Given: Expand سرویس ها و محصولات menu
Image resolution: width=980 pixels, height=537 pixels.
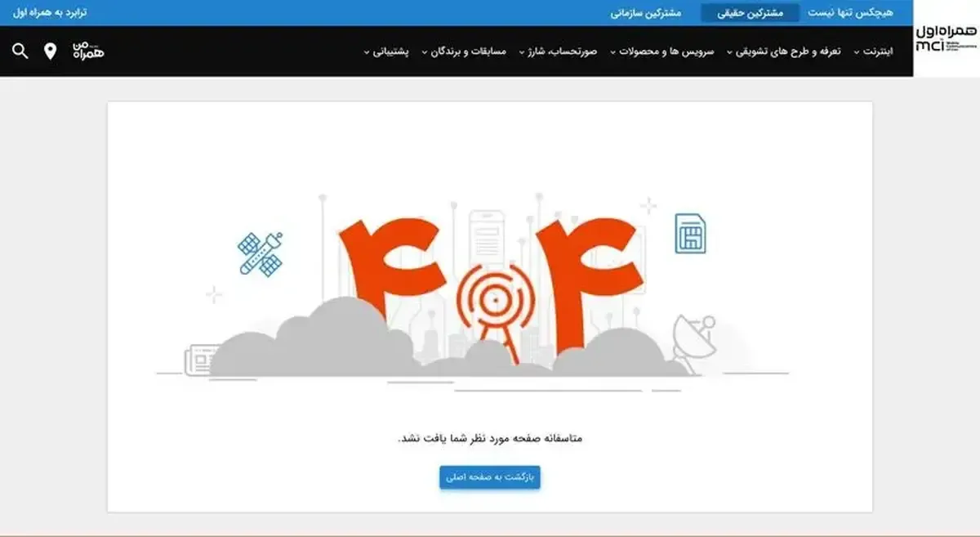Looking at the screenshot, I should point(661,51).
